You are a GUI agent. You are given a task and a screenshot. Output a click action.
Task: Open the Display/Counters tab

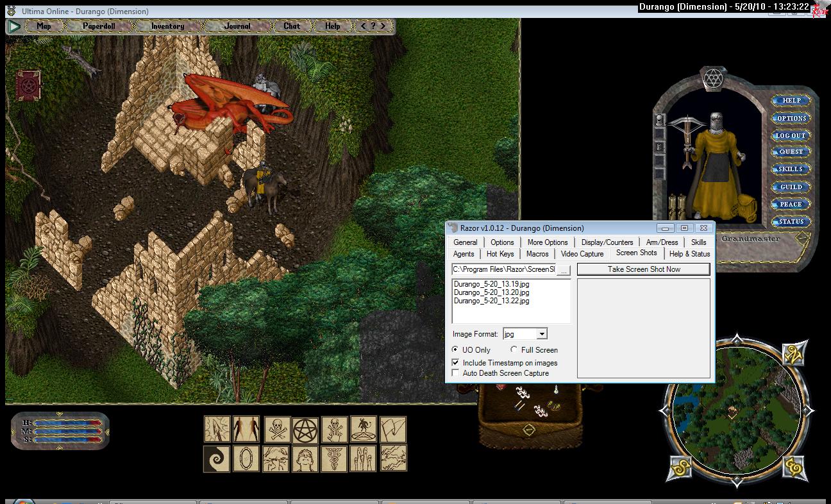(607, 242)
